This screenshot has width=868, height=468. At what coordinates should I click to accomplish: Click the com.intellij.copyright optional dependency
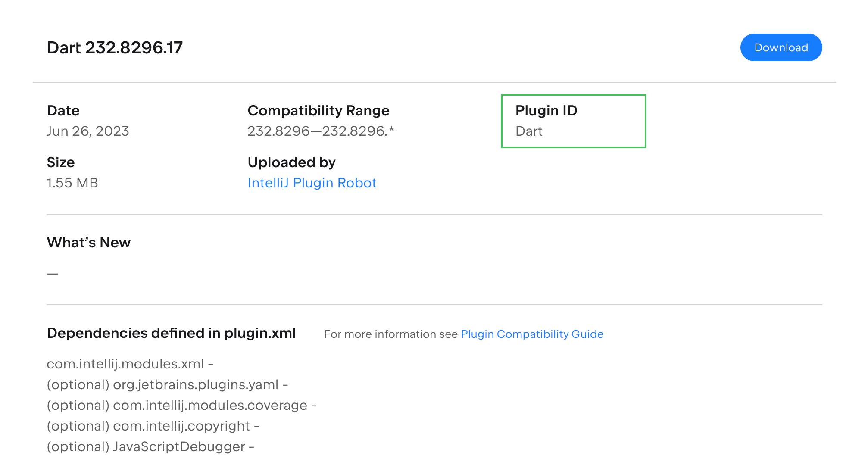[153, 426]
